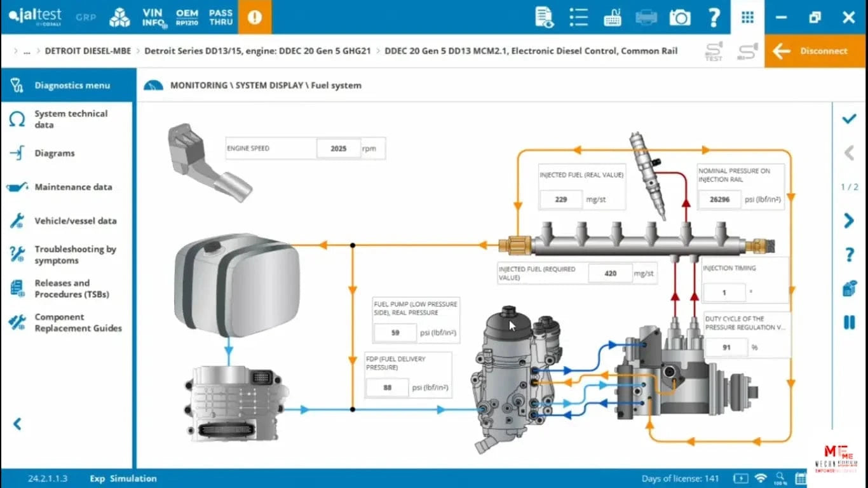Open the GRP module in top bar
The width and height of the screenshot is (868, 488).
pyautogui.click(x=86, y=17)
